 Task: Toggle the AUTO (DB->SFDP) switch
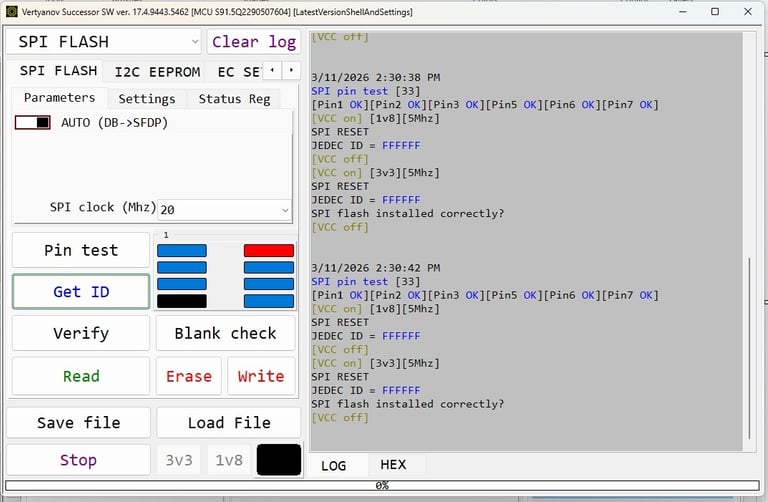pos(32,122)
